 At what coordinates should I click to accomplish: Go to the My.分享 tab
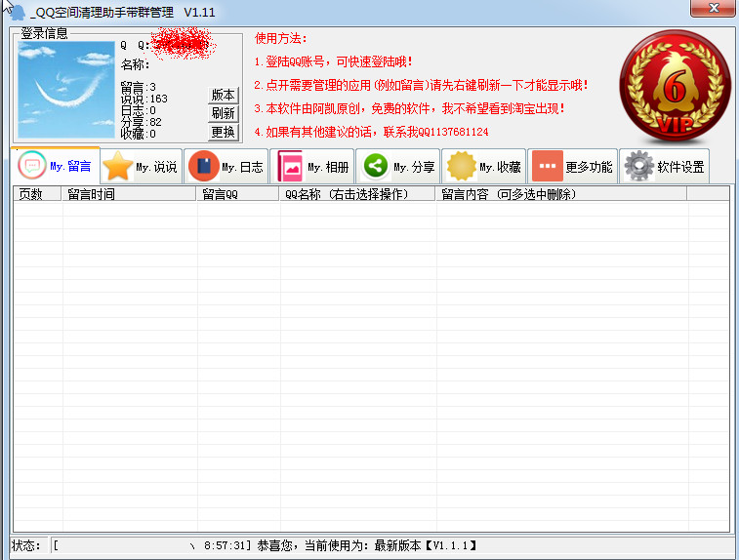[397, 166]
